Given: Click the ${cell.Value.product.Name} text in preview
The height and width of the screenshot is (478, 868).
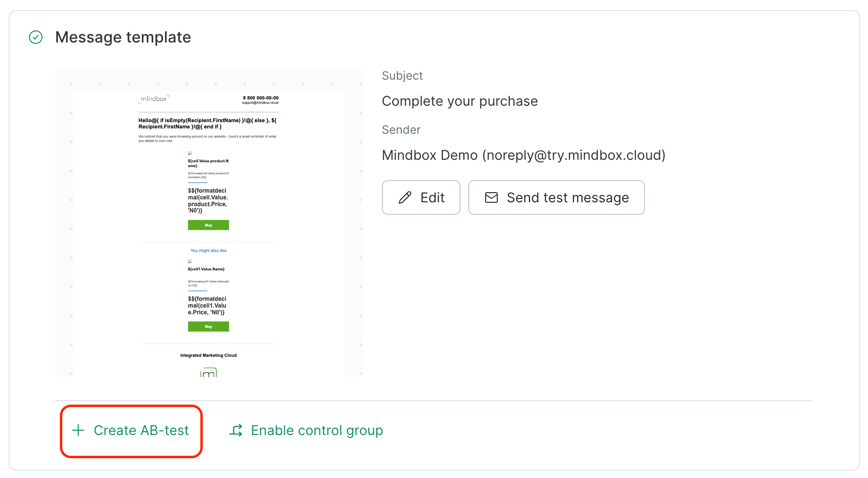Looking at the screenshot, I should (x=208, y=163).
